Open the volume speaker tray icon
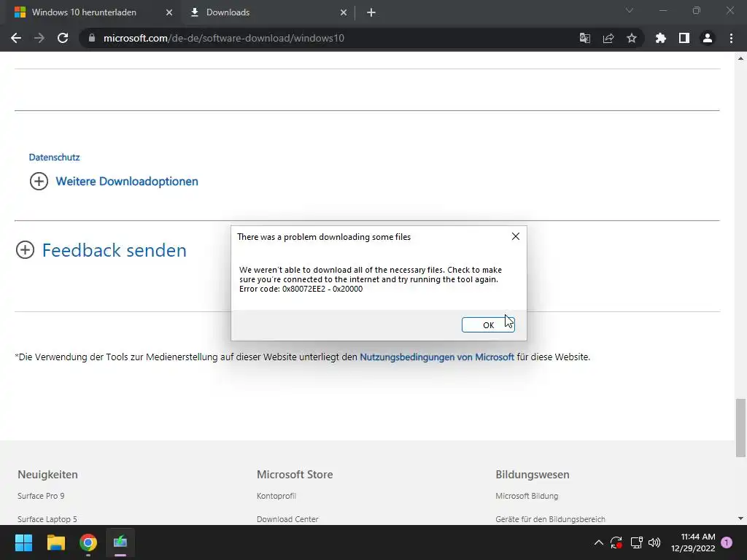Viewport: 747px width, 560px height. pos(654,542)
